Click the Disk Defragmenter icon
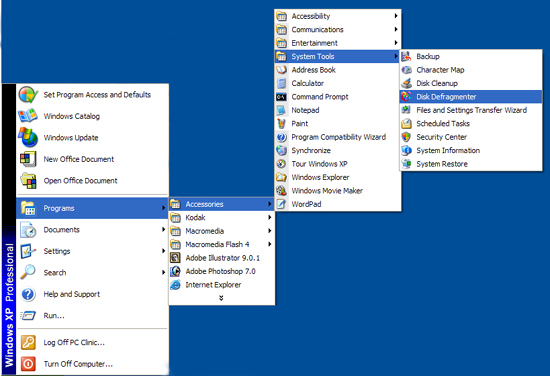 coord(406,96)
